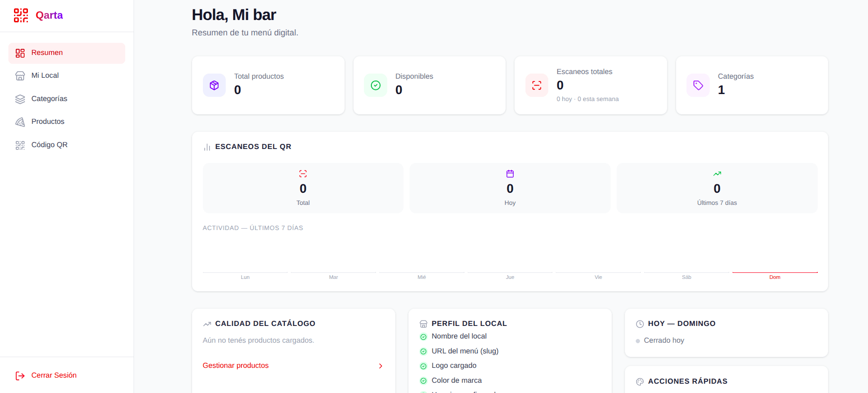Screen dimensions: 868x393
Task: Click 'ACTIVIDAD — ÚLTIMOS 7 DÍAS' label
Action: click(x=253, y=228)
